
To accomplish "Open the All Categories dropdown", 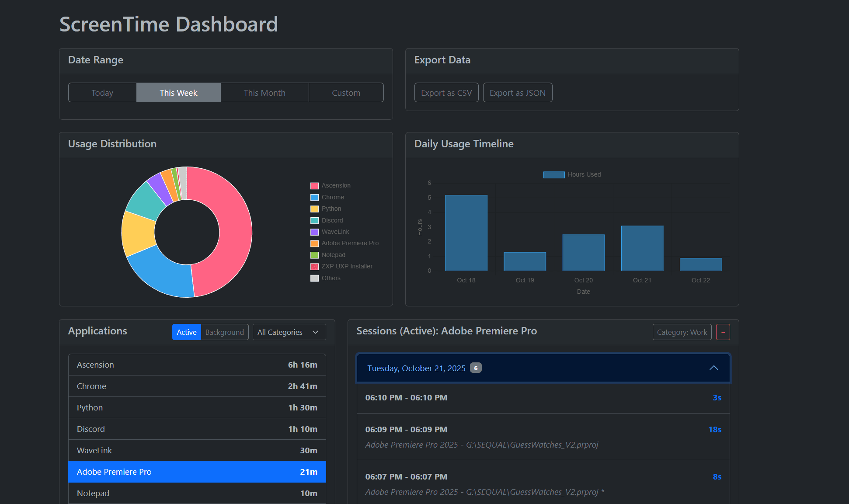I will (289, 332).
